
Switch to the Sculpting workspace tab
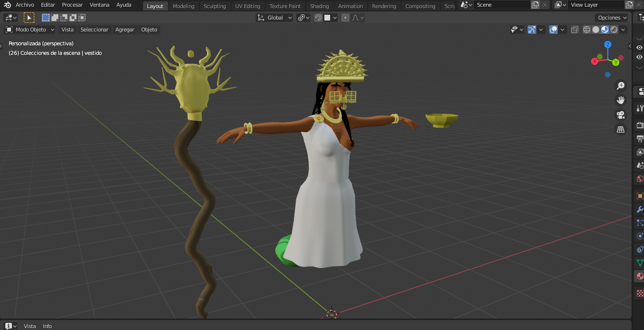click(x=215, y=6)
